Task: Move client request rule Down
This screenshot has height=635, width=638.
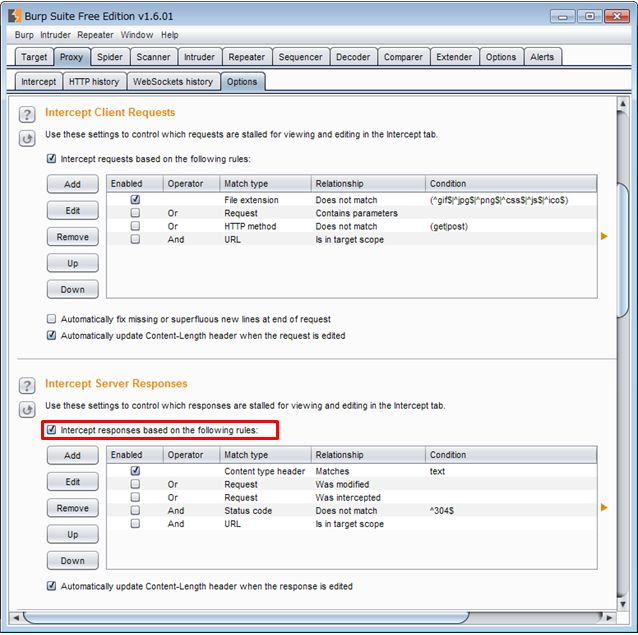Action: 72,290
